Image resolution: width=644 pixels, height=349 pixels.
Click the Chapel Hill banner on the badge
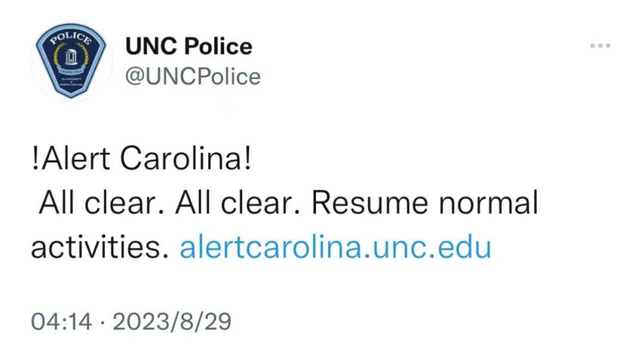71,71
